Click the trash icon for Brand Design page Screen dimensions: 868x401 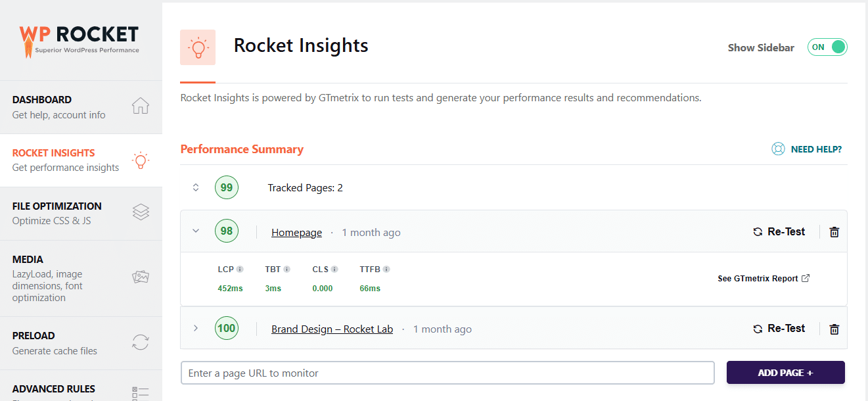834,329
